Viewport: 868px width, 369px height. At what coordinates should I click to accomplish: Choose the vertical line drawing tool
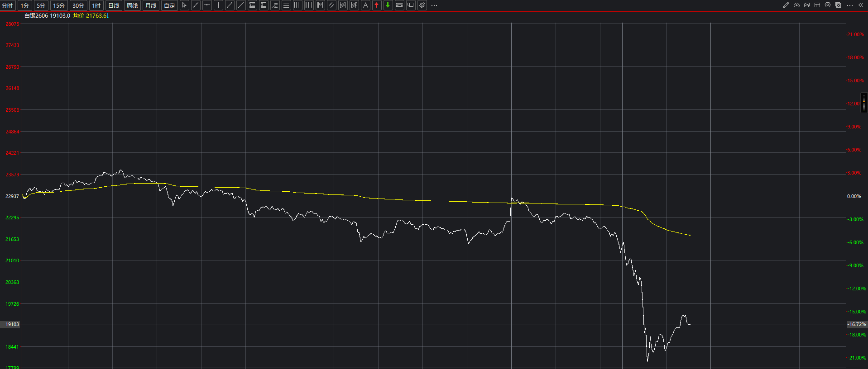218,5
